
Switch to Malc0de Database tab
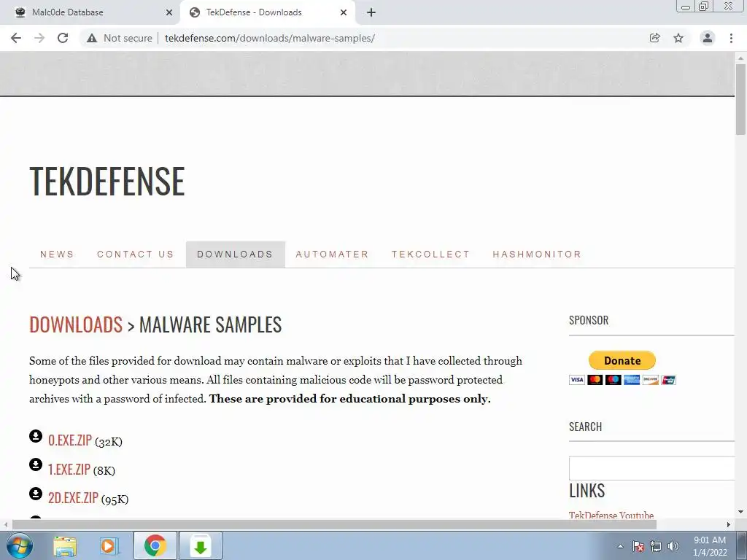(x=90, y=12)
